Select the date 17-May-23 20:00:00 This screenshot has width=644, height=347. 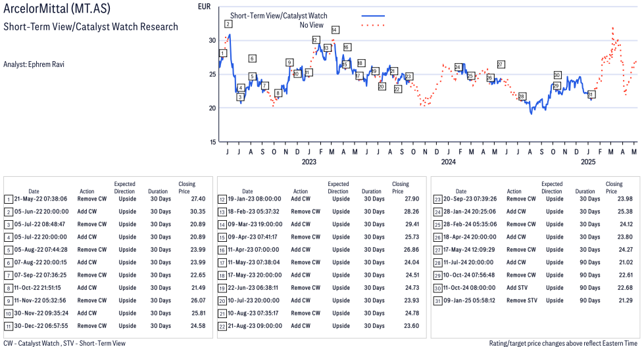[x=255, y=275]
